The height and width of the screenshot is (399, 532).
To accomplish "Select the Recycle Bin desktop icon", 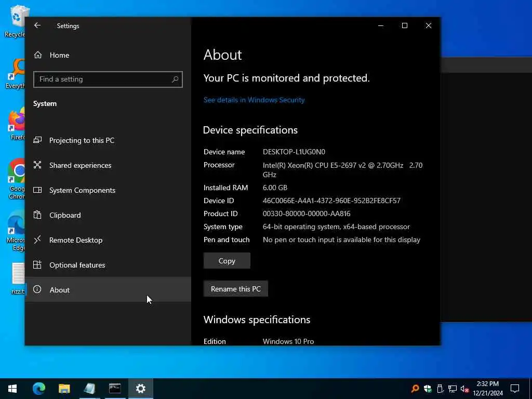I will coord(15,21).
